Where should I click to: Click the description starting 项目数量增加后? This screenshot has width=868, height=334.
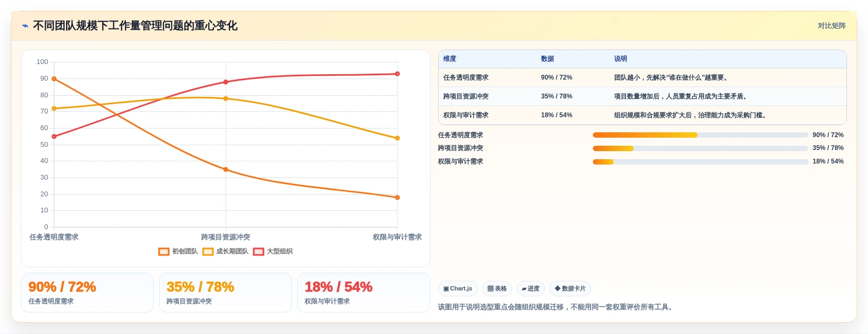(x=682, y=97)
